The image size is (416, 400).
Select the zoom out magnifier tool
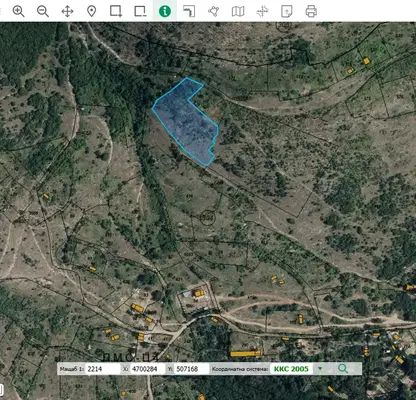[43, 11]
